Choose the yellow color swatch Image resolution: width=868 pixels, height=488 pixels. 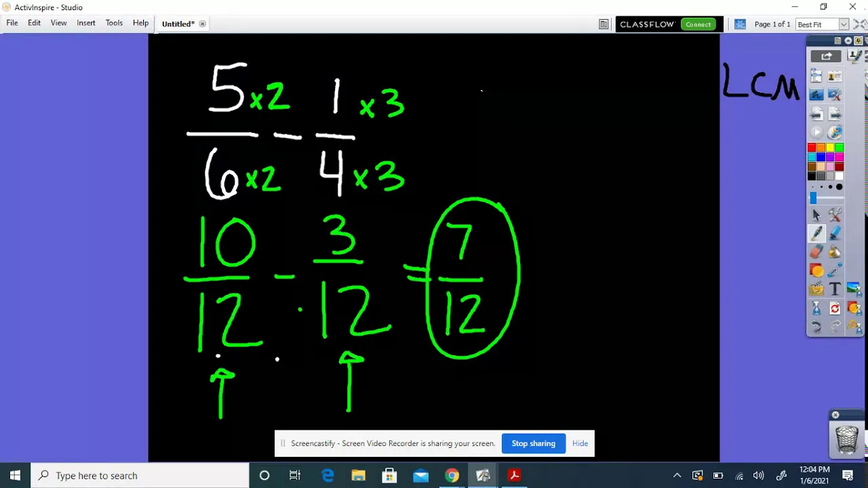pos(830,147)
